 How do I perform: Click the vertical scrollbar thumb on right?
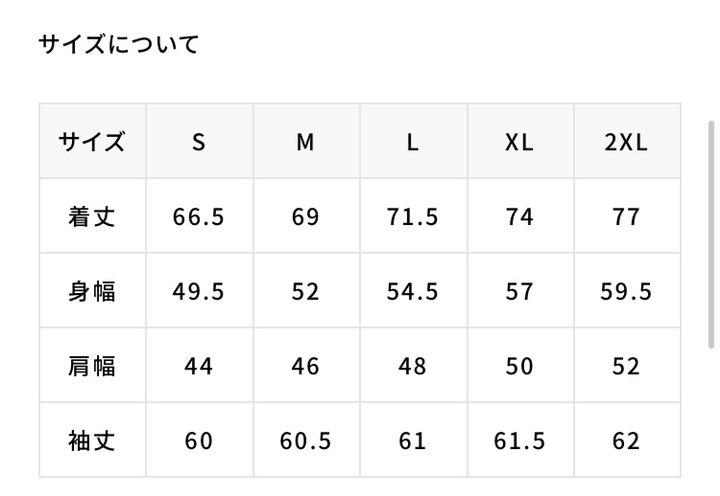click(711, 235)
